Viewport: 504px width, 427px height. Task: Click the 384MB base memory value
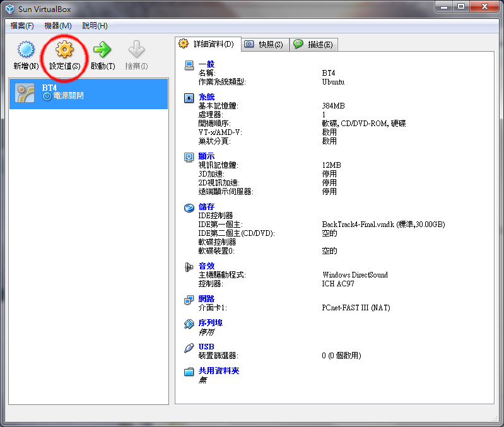(333, 106)
